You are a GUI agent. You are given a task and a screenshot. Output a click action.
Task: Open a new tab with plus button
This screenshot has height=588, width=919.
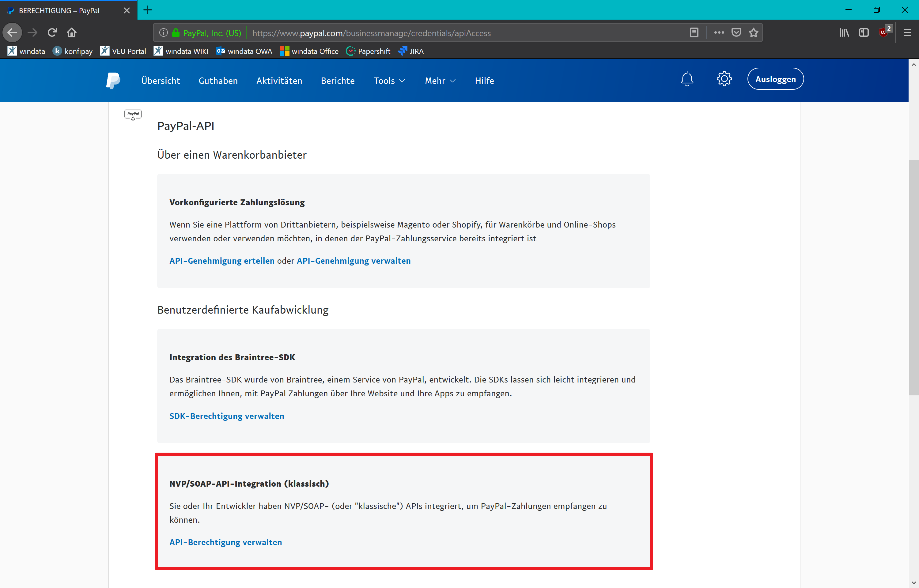click(x=148, y=10)
